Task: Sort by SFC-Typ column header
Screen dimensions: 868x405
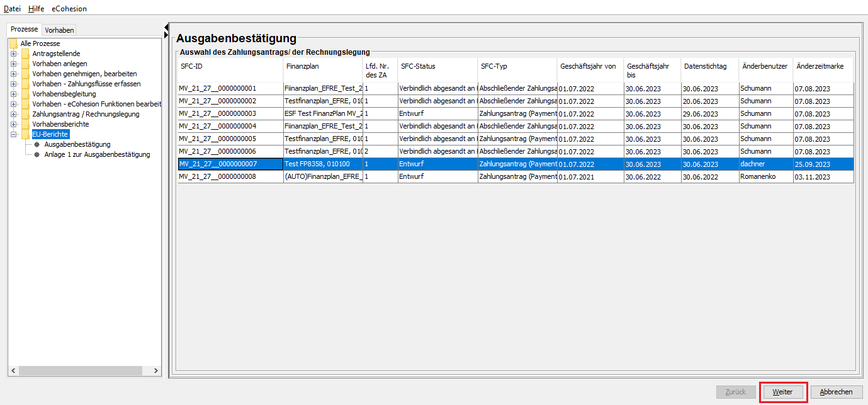Action: [x=517, y=69]
